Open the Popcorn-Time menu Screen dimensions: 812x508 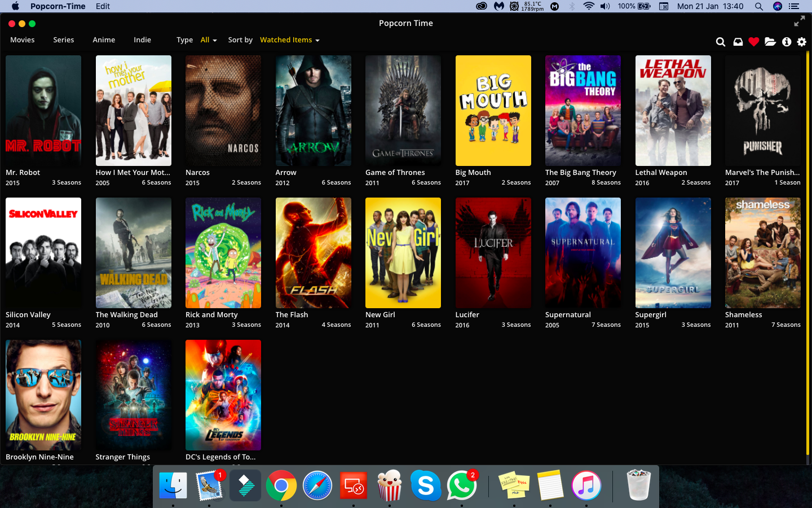[x=58, y=6]
